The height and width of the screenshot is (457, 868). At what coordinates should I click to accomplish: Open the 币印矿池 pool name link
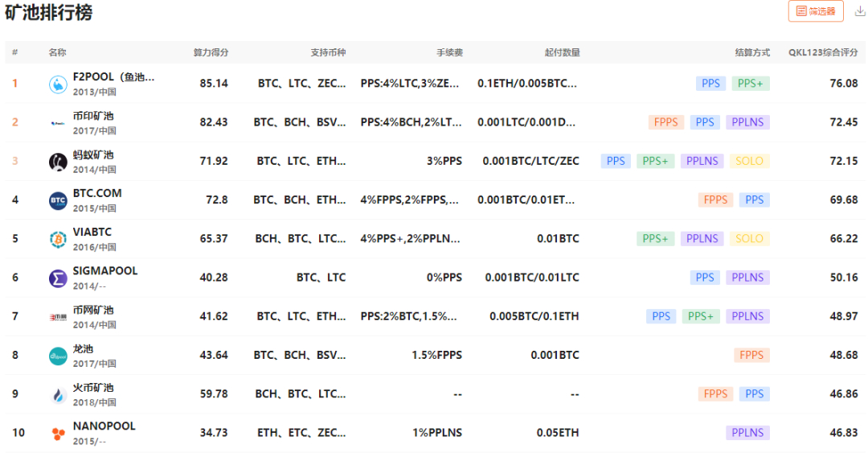(93, 116)
